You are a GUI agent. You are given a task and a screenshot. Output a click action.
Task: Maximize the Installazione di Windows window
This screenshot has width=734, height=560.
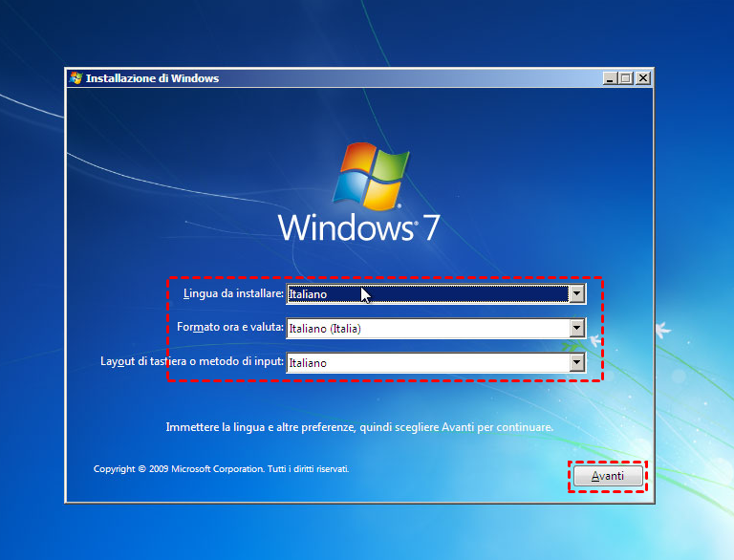(x=625, y=78)
